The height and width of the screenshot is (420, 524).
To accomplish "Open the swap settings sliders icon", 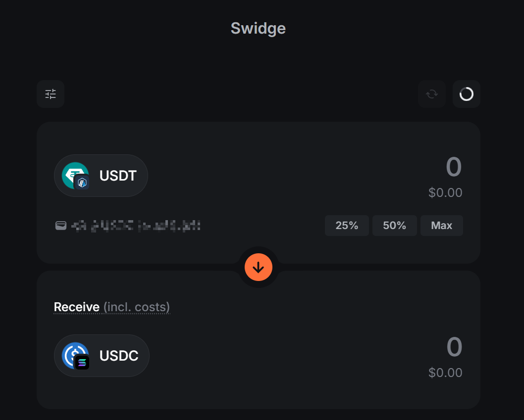I will 51,94.
